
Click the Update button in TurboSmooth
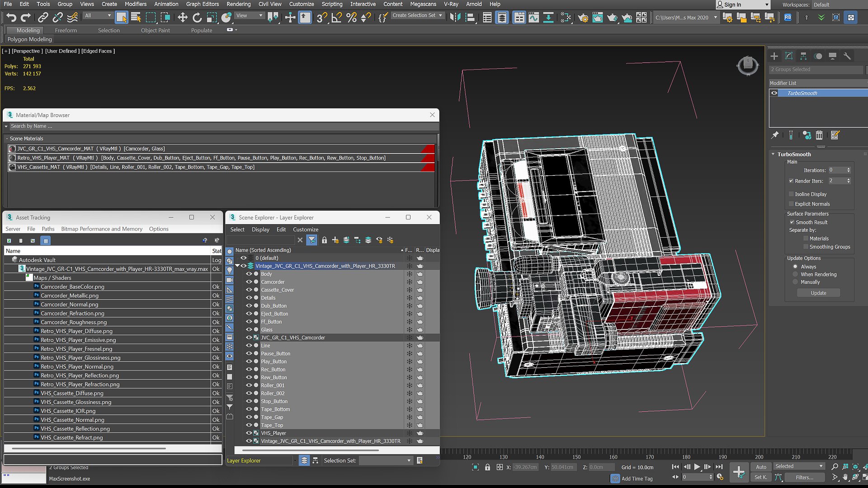click(818, 293)
